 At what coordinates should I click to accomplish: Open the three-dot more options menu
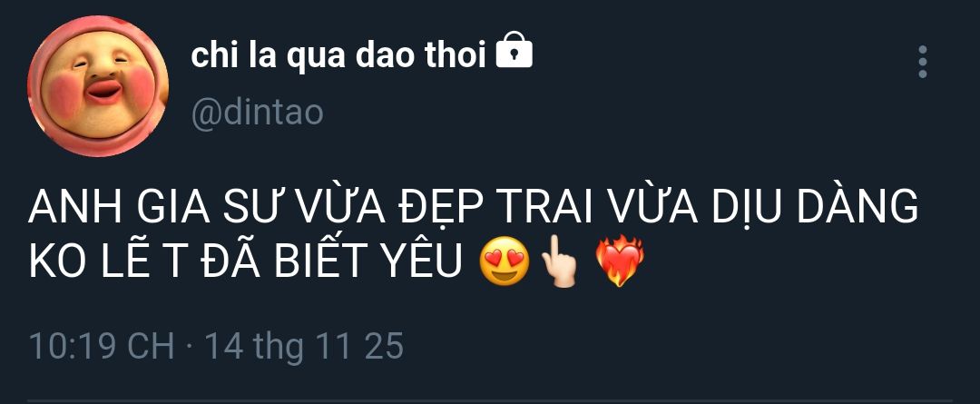[923, 62]
